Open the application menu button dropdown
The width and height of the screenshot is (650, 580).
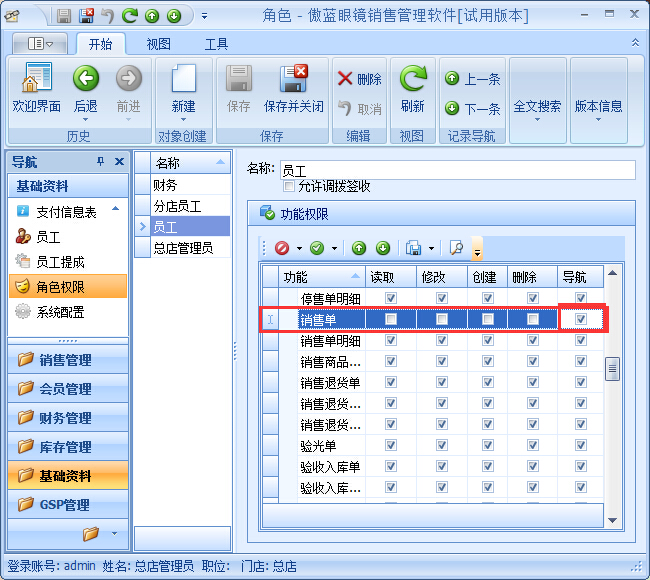40,44
